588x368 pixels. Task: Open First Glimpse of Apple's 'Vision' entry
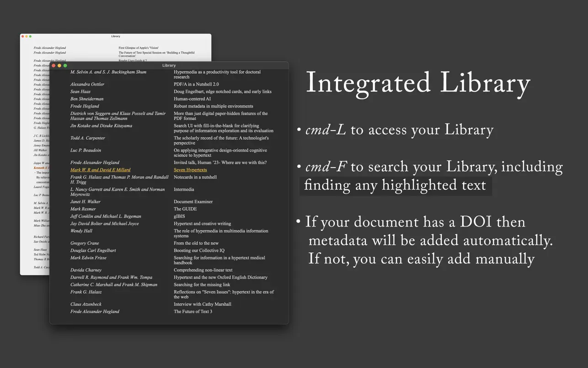(139, 48)
